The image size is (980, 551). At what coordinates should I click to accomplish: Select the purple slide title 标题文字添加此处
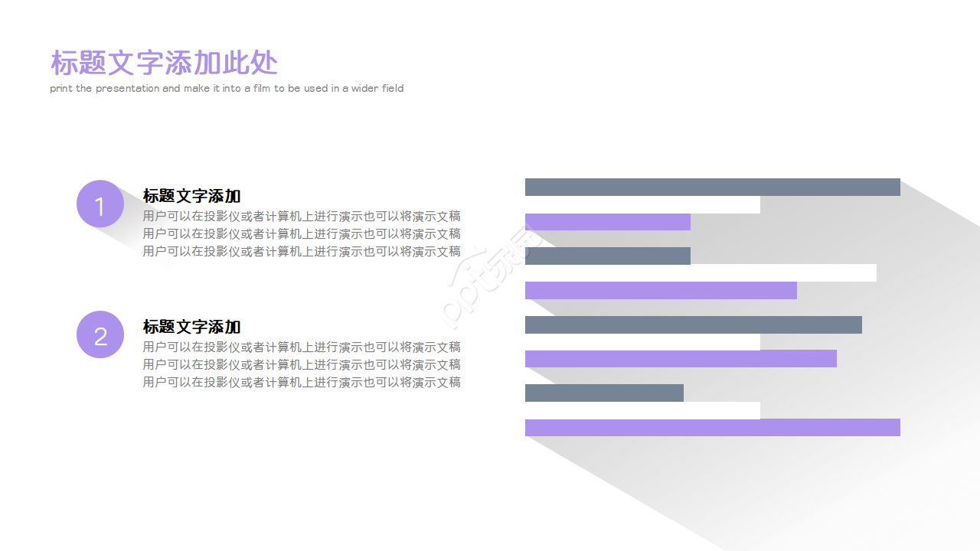pyautogui.click(x=167, y=63)
